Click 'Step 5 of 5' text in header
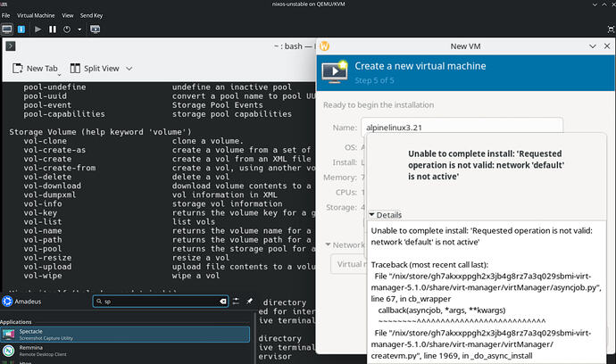Viewport: 616px width, 364px height. [374, 80]
